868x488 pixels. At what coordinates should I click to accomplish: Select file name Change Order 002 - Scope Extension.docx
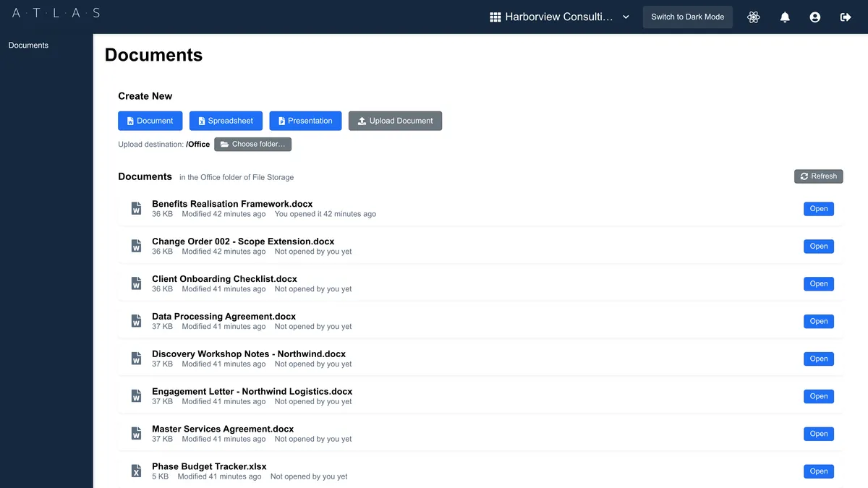[243, 241]
